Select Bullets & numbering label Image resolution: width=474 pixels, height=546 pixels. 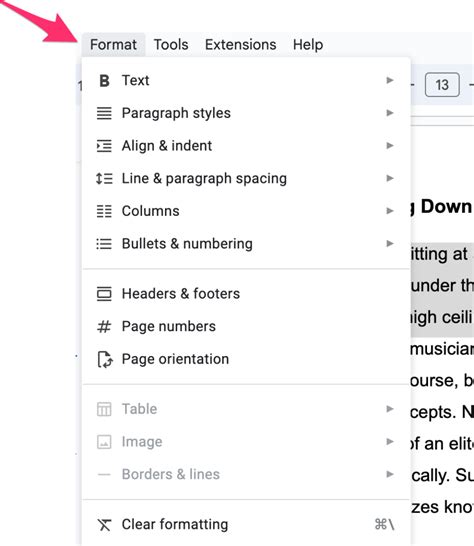coord(187,244)
